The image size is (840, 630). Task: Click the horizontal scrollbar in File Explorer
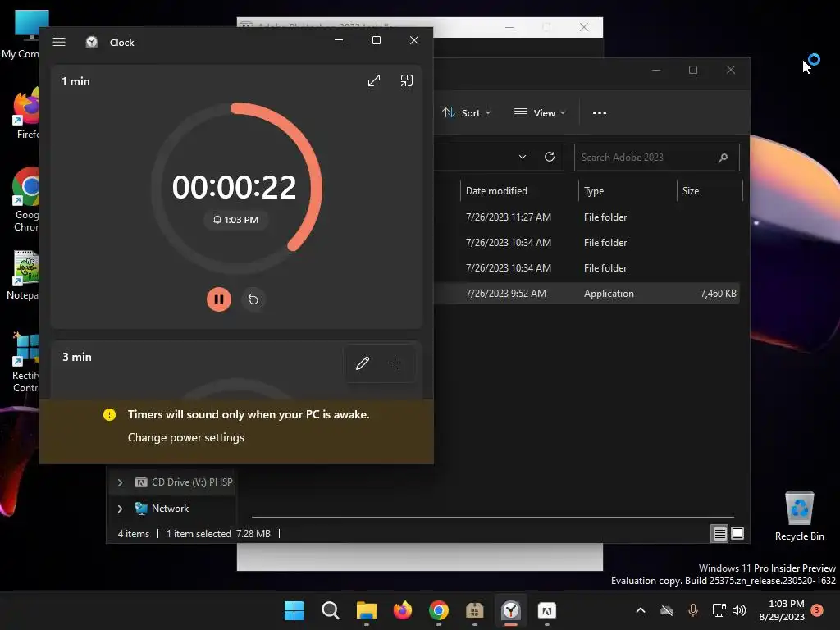[493, 518]
